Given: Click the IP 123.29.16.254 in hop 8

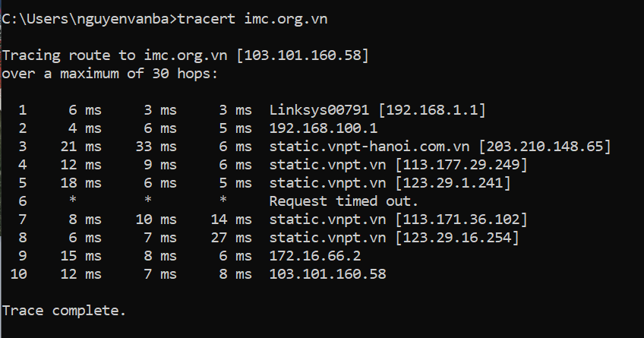Looking at the screenshot, I should (x=457, y=238).
